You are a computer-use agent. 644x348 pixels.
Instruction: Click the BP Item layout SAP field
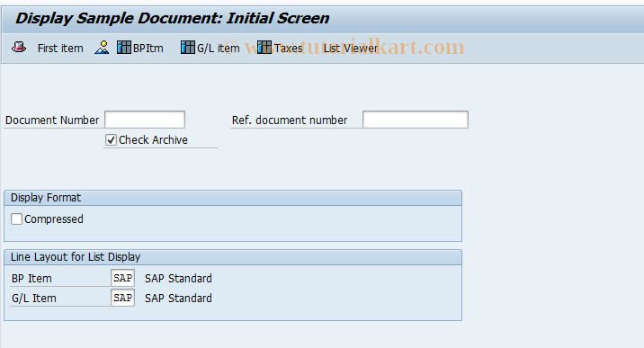click(x=123, y=278)
